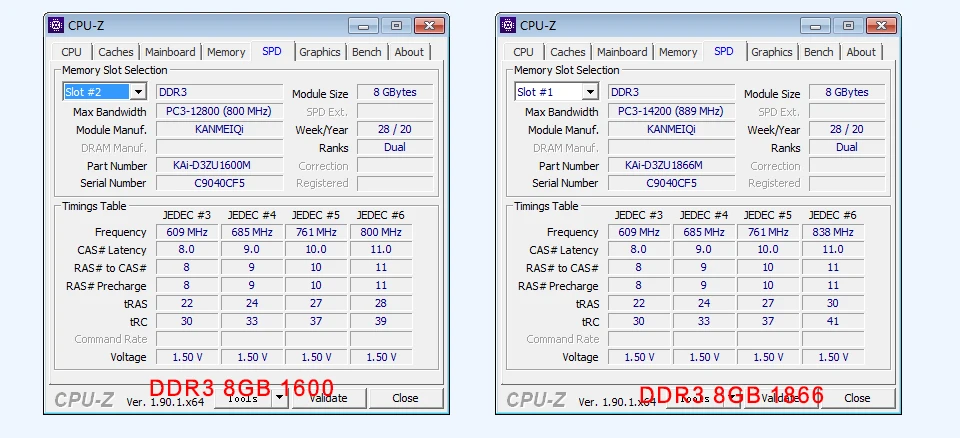Open Mainboard tab in left window
This screenshot has width=960, height=438.
point(170,52)
